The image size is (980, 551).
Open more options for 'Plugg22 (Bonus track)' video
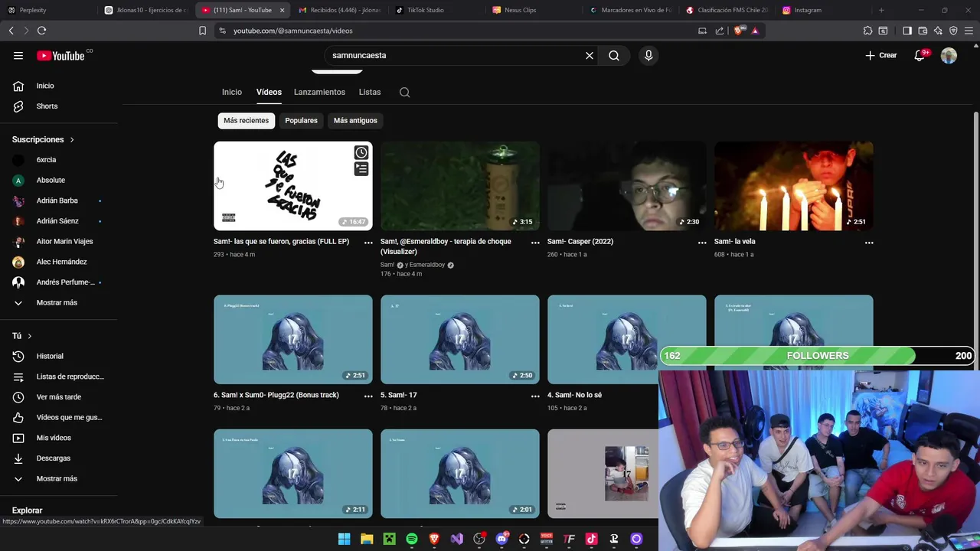click(368, 396)
